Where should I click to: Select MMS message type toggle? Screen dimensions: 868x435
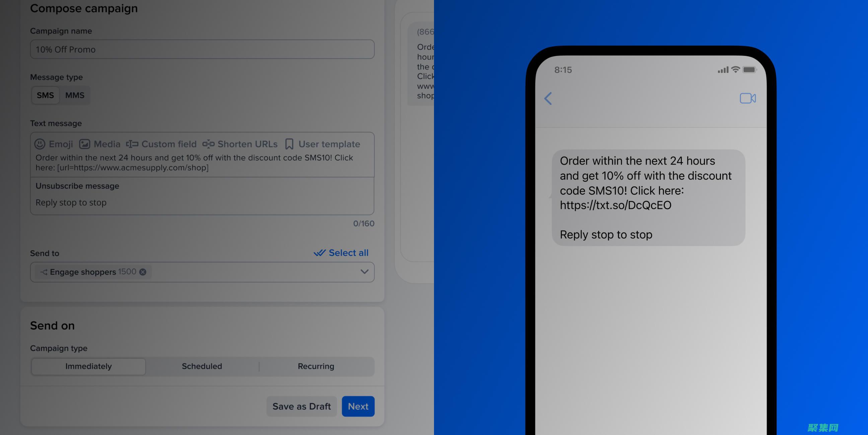tap(74, 95)
